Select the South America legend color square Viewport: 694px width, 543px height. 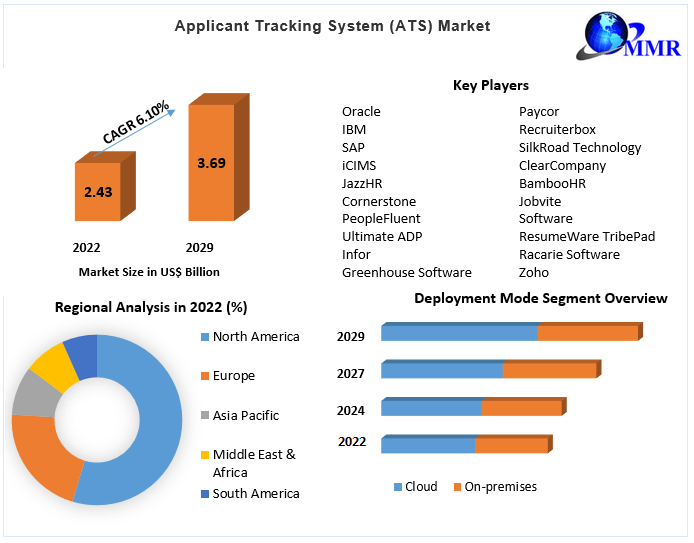point(205,494)
